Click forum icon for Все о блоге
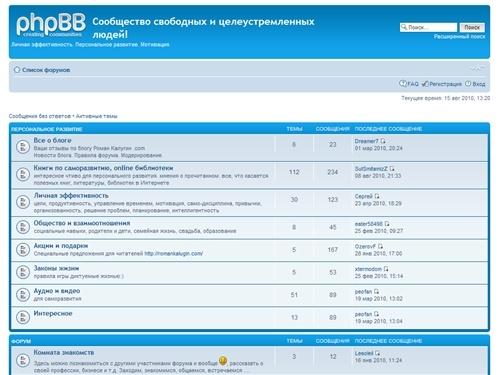This screenshot has width=500, height=375. click(23, 147)
